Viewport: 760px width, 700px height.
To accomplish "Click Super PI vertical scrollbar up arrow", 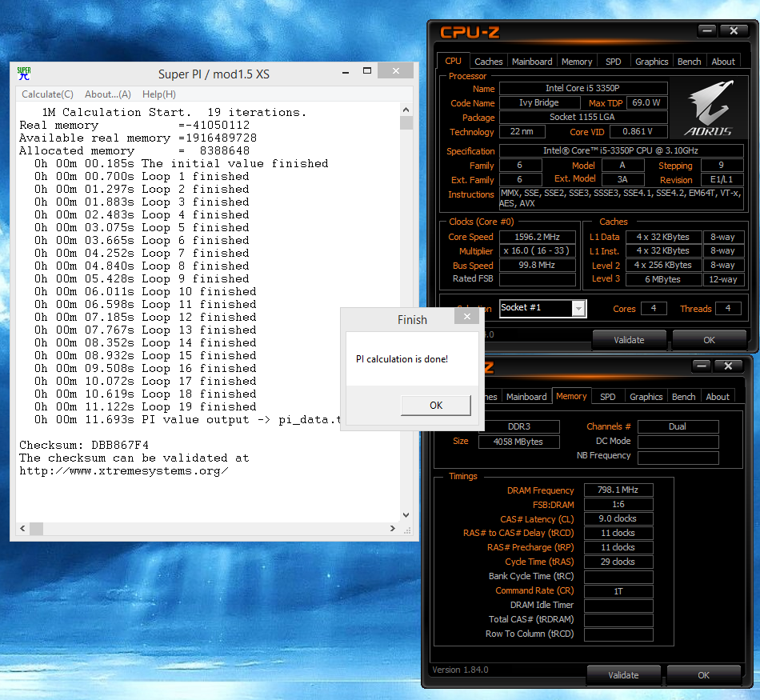I will coord(406,110).
